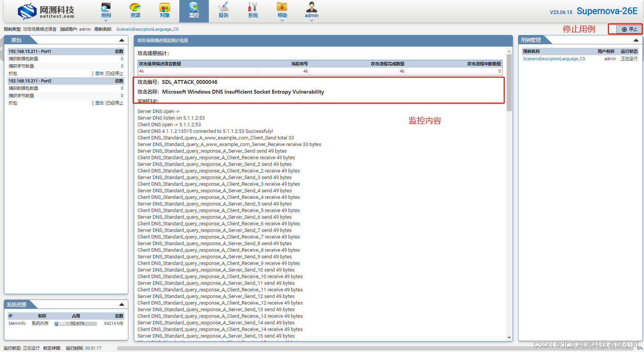Expand dropdown arrow under admin

[x=311, y=20]
